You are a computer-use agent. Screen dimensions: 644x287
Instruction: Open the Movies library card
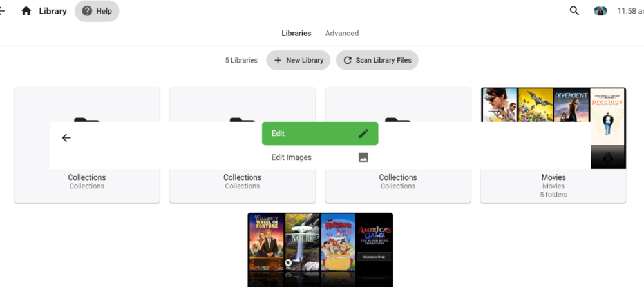553,144
